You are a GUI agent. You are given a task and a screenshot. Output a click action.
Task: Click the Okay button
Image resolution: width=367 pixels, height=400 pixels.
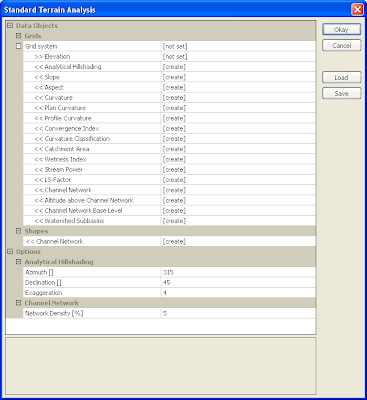pos(341,29)
